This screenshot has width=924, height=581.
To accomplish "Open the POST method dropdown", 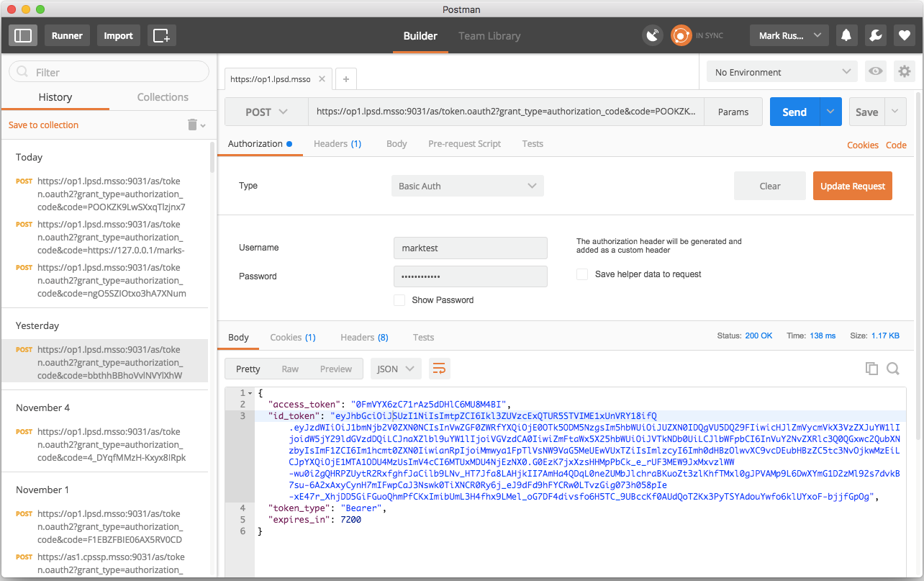I will click(x=266, y=112).
